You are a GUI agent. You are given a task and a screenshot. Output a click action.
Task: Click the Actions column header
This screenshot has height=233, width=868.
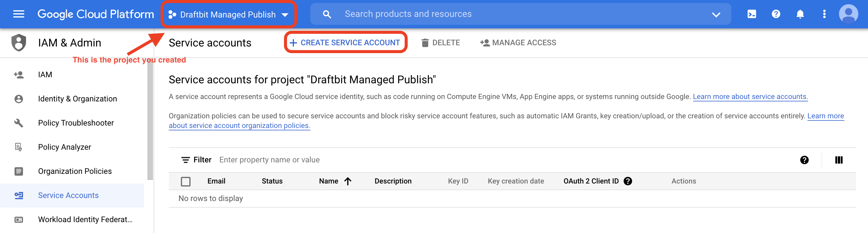[x=683, y=181]
